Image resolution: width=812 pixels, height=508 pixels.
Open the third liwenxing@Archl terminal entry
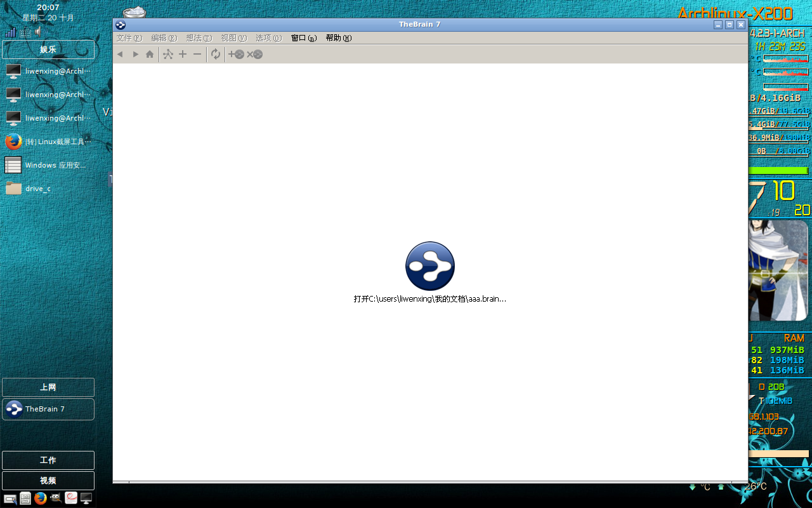[48, 118]
